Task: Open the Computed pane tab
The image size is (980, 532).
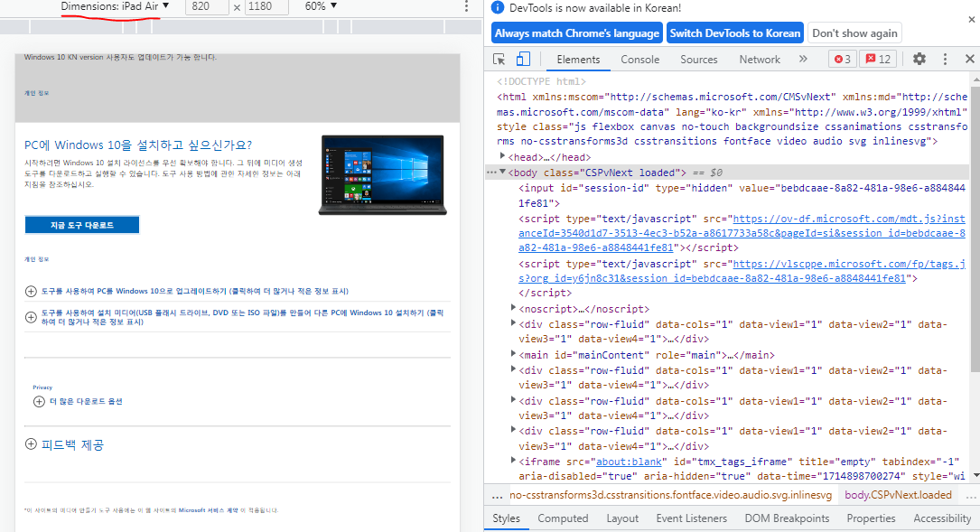Action: point(563,518)
